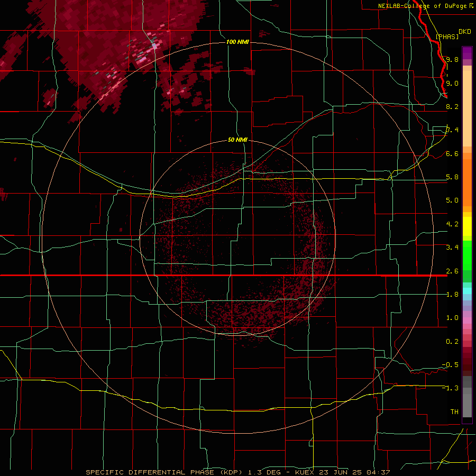Click the -1.3 value on the color scale
Screen dimensions: 476x476
click(x=450, y=388)
